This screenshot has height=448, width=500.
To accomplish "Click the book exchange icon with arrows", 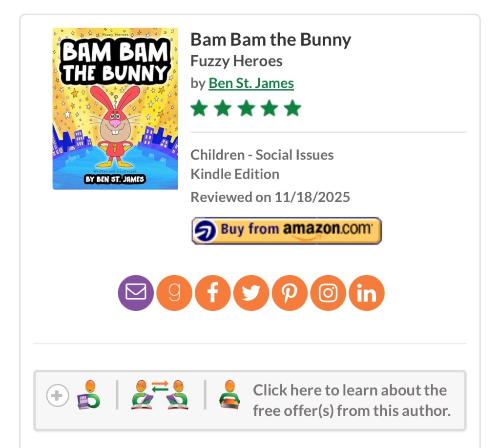I will (160, 394).
